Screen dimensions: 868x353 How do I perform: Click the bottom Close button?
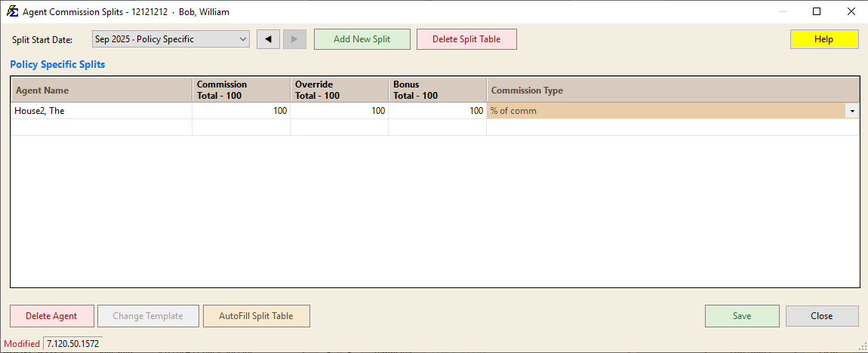tap(822, 316)
